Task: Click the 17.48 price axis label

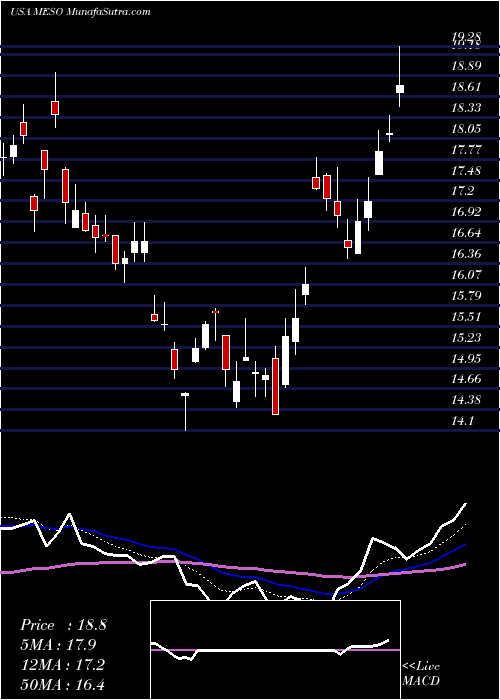Action: click(466, 171)
